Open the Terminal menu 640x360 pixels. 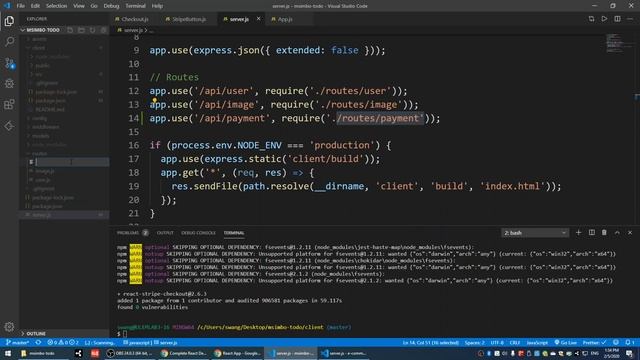pyautogui.click(x=136, y=6)
